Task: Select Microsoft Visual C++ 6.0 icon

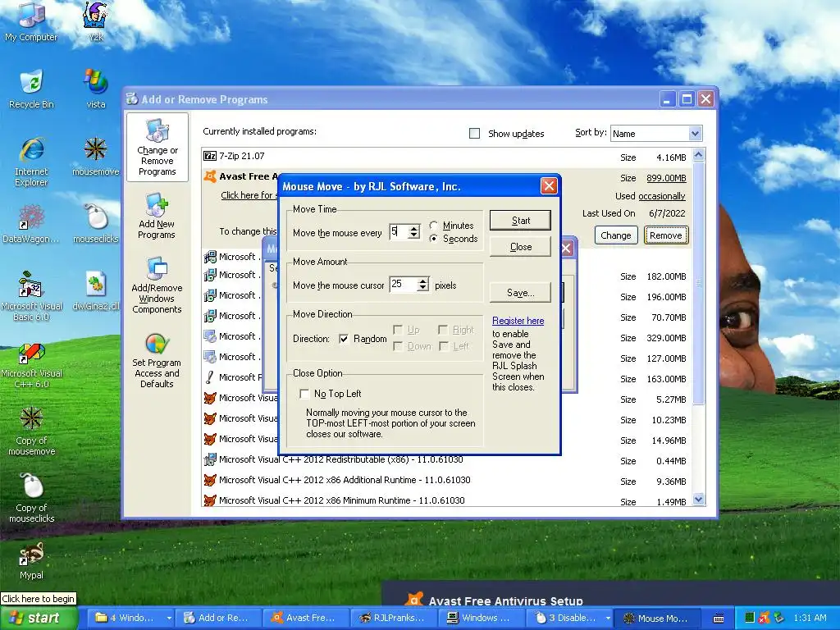Action: pos(31,365)
